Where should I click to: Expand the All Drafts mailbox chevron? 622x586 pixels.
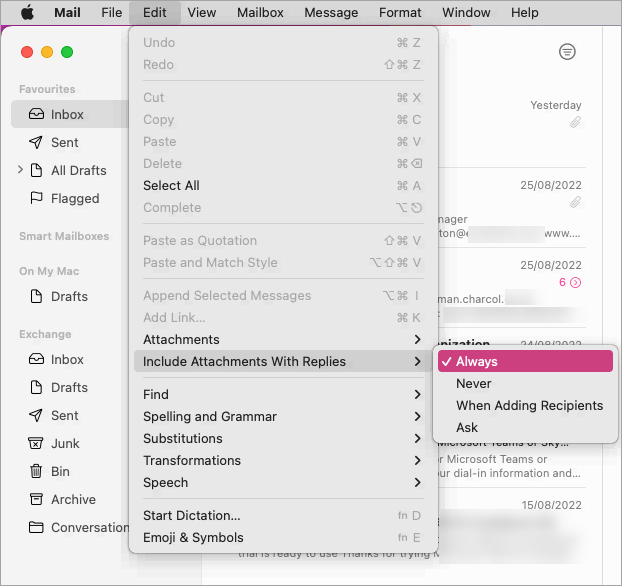point(20,170)
